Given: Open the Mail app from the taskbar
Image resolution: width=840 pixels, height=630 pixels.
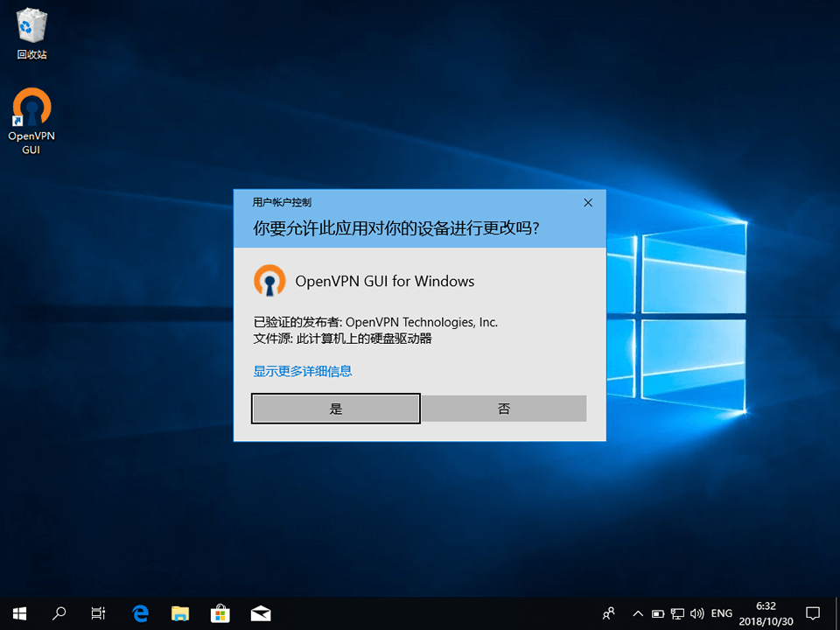Looking at the screenshot, I should tap(261, 613).
